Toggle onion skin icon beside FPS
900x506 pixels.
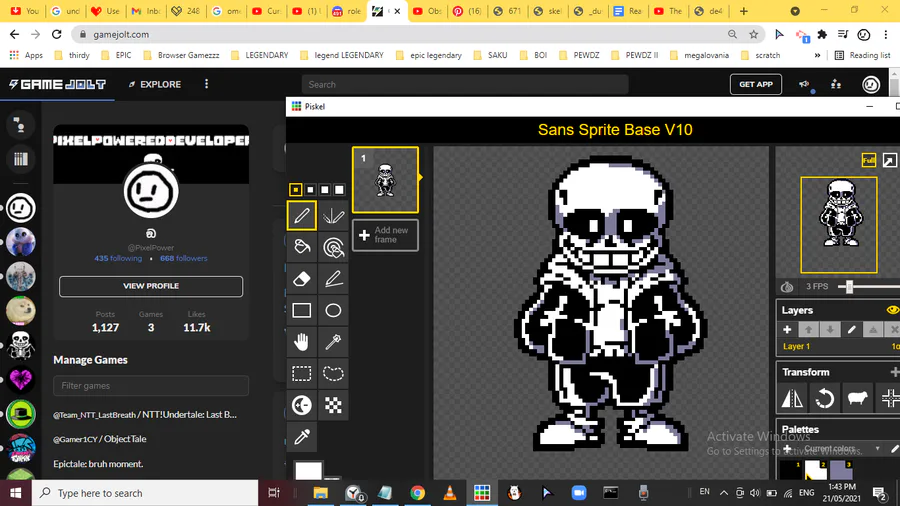pos(787,286)
